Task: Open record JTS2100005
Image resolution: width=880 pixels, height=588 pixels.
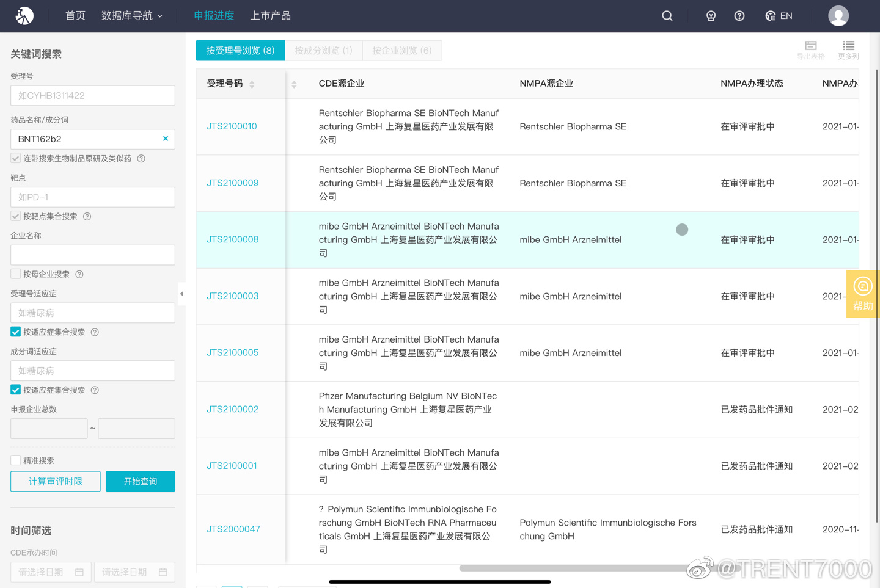Action: pos(232,353)
